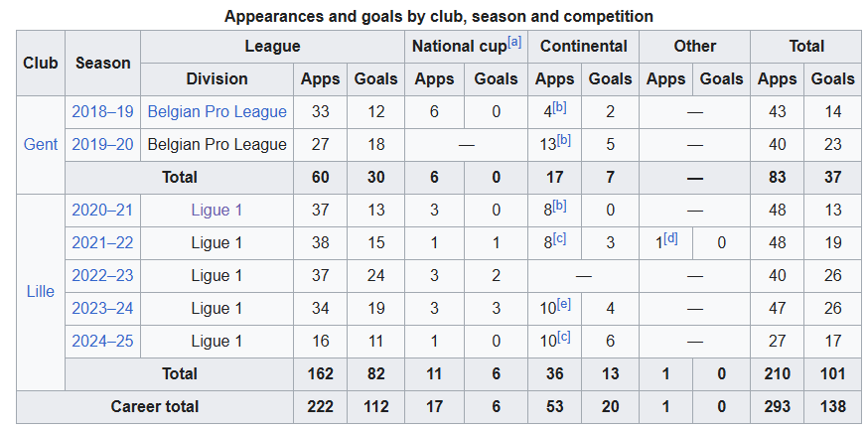Open the 2024–25 season link
The height and width of the screenshot is (430, 868).
click(102, 341)
